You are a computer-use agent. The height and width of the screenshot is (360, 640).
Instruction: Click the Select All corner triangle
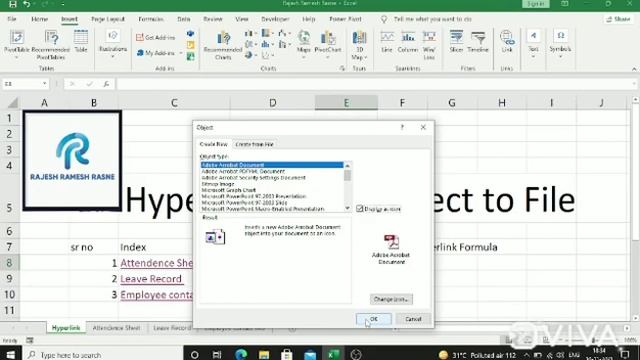click(12, 103)
